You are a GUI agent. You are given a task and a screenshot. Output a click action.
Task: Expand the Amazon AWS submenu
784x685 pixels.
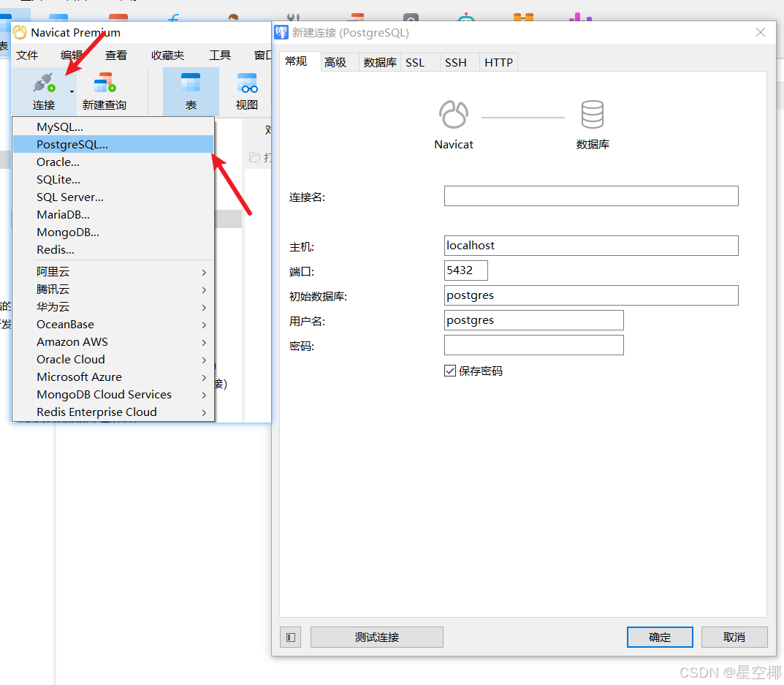tap(113, 341)
